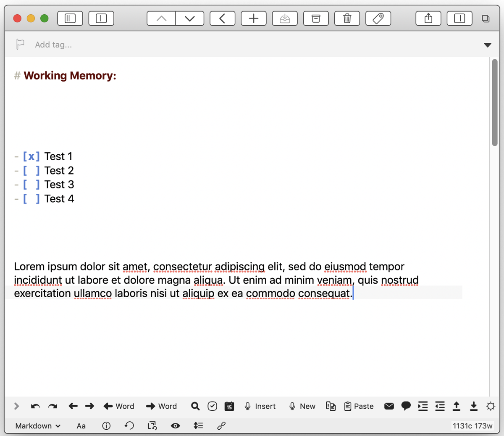The image size is (504, 436).
Task: Create a new draft with plus button
Action: click(254, 18)
